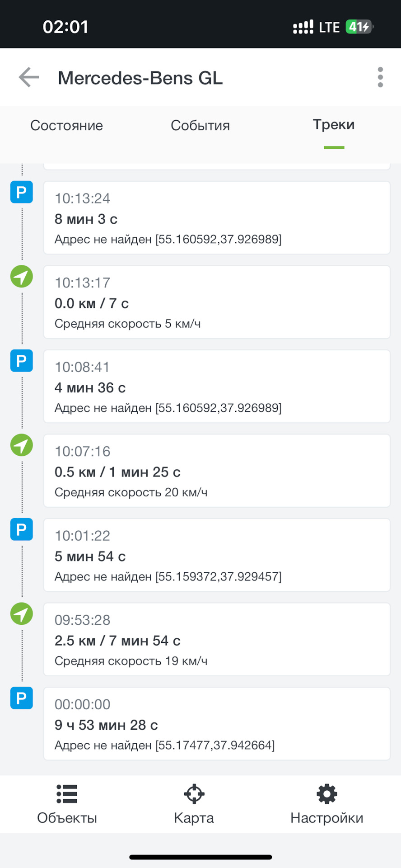Tap the parking icon beside 10:08:41
The height and width of the screenshot is (868, 401).
[x=22, y=361]
